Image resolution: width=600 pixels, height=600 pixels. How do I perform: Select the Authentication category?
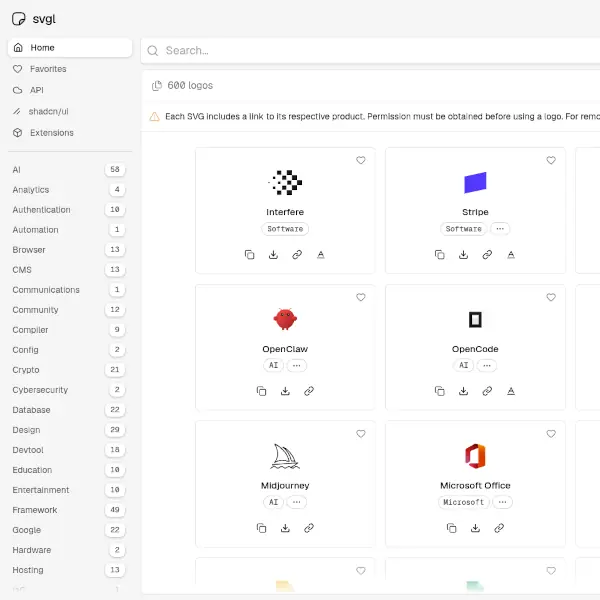(x=69, y=210)
